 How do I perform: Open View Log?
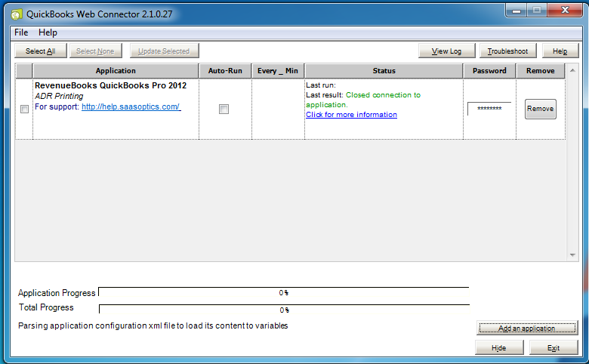(x=446, y=51)
